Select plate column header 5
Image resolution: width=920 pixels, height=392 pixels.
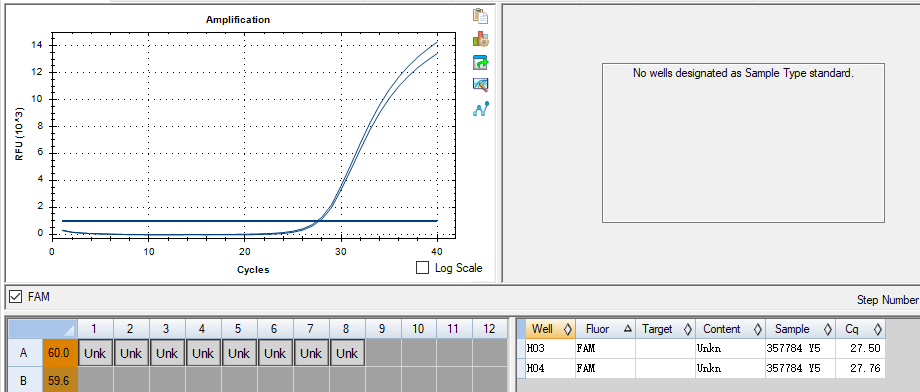click(239, 329)
